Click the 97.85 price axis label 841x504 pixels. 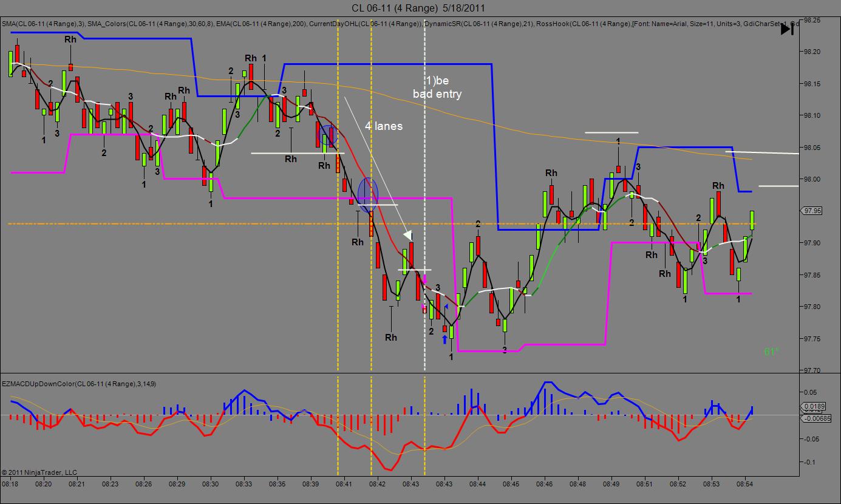point(812,275)
